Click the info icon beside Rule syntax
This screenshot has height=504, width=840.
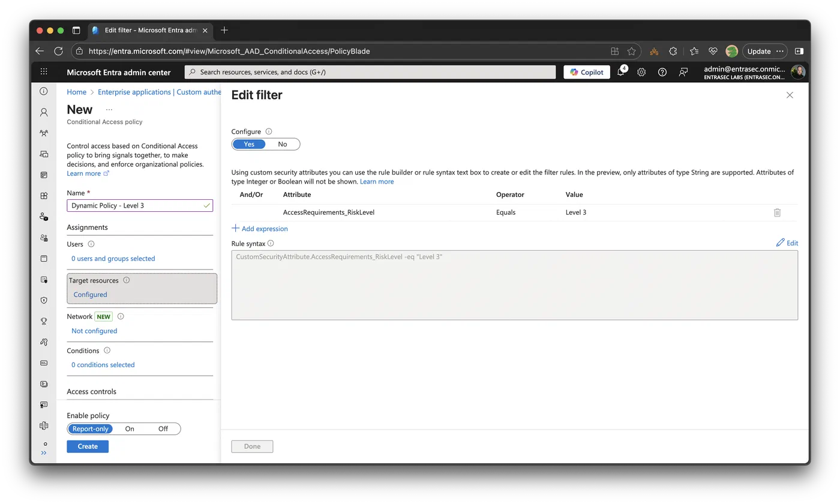tap(271, 243)
